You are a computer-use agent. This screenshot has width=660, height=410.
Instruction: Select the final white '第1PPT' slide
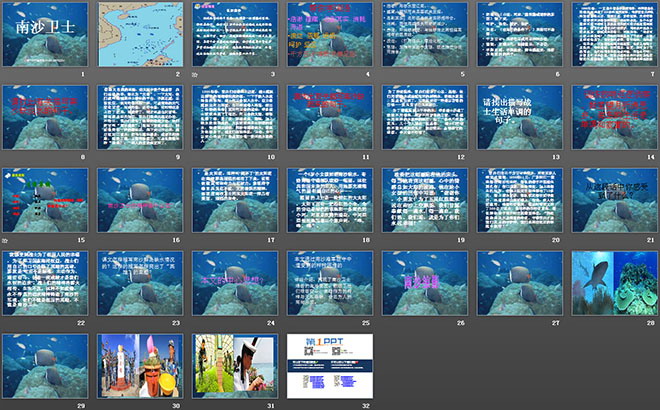coord(328,366)
